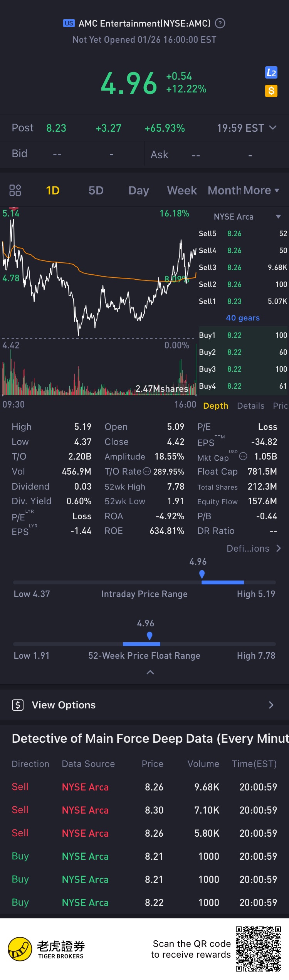Tap the AMC Entertainment(NYSE:AMC) title
The height and width of the screenshot is (980, 289).
(x=144, y=23)
